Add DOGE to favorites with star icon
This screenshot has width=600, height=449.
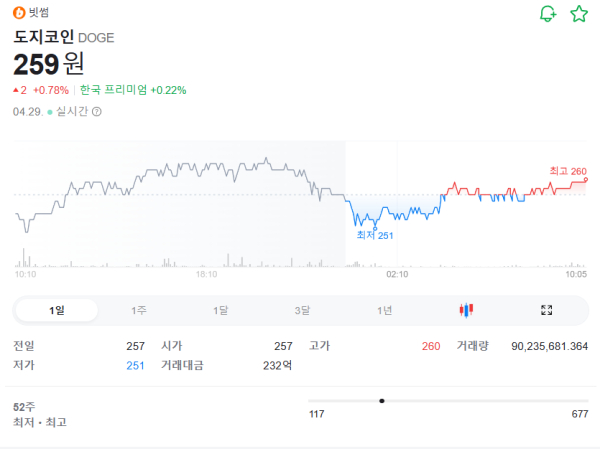click(579, 14)
